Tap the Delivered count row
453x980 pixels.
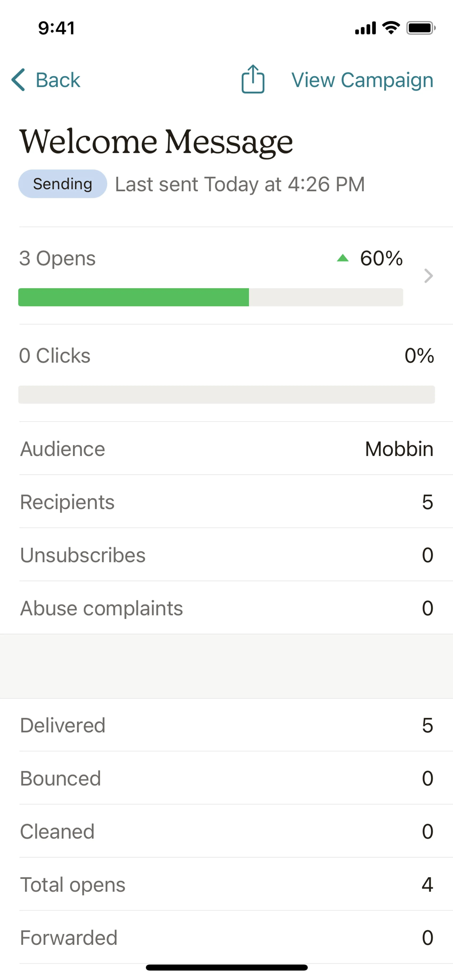226,725
